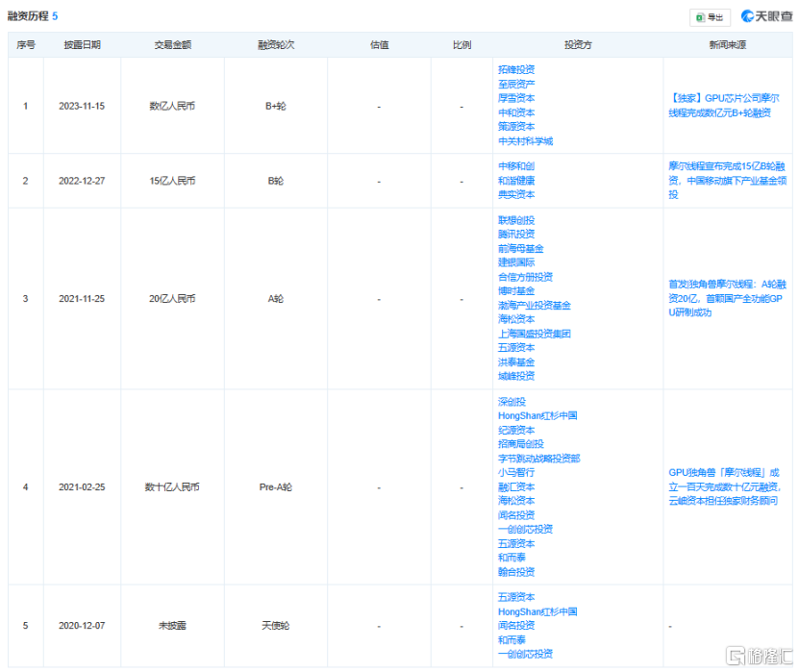Open investor link 和谐健康
Viewport: 799px width, 672px height.
pos(516,181)
